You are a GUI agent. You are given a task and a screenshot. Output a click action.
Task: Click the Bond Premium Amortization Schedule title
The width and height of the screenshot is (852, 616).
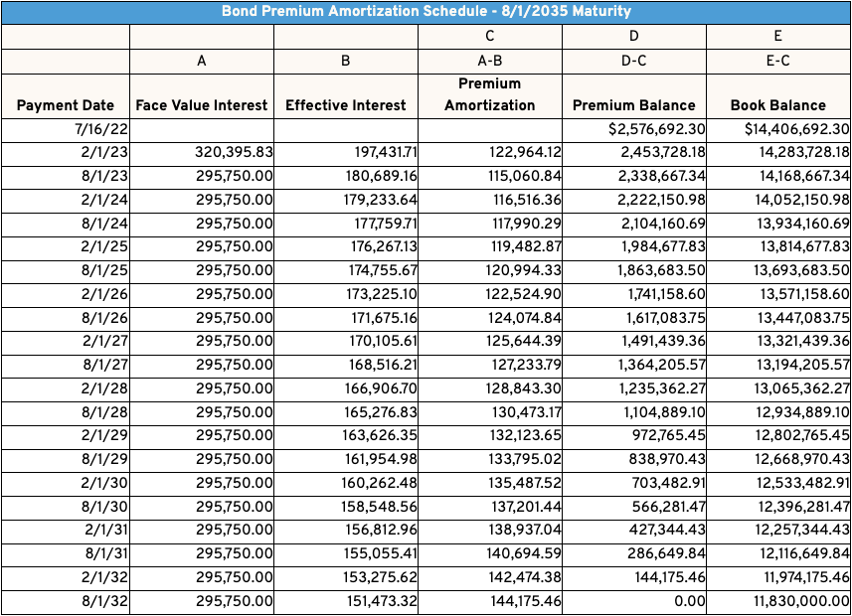pos(426,12)
